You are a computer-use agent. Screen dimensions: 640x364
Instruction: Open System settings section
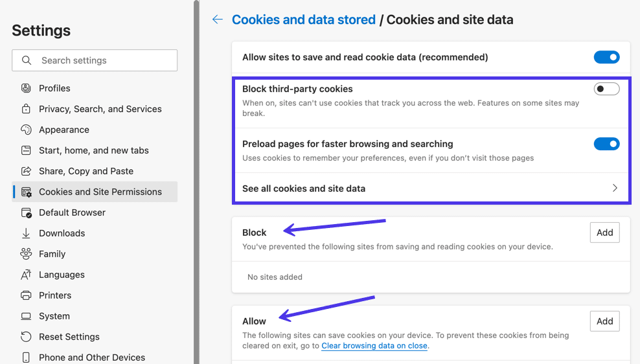(x=54, y=316)
